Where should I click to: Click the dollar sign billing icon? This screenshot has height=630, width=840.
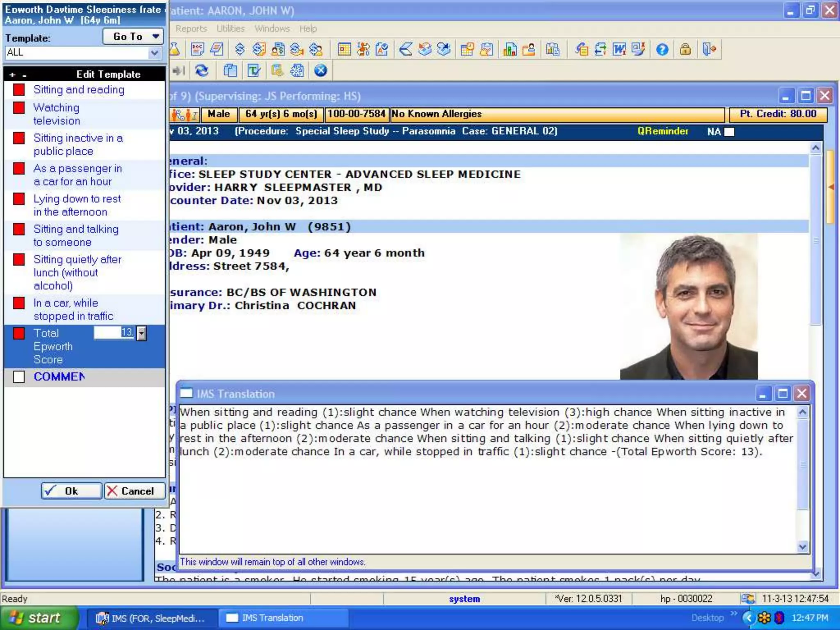[x=240, y=50]
